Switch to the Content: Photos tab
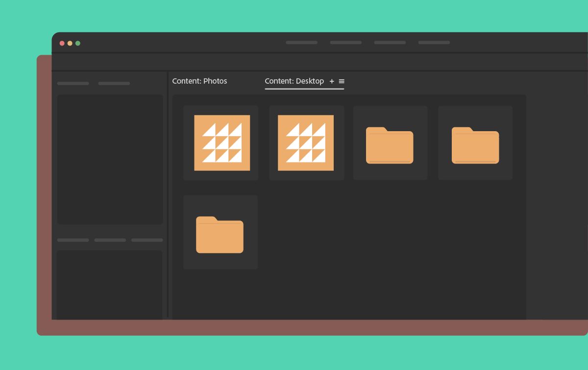The image size is (588, 370). (199, 81)
